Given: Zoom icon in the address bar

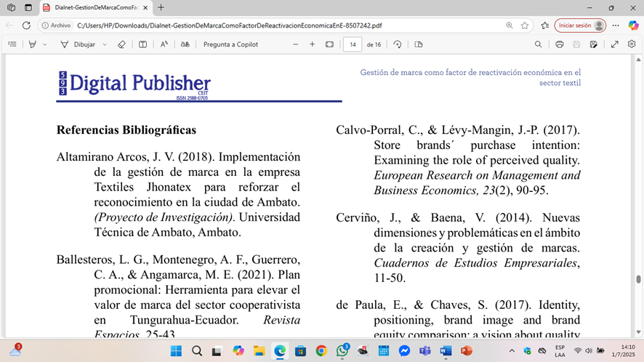Looking at the screenshot, I should [510, 25].
